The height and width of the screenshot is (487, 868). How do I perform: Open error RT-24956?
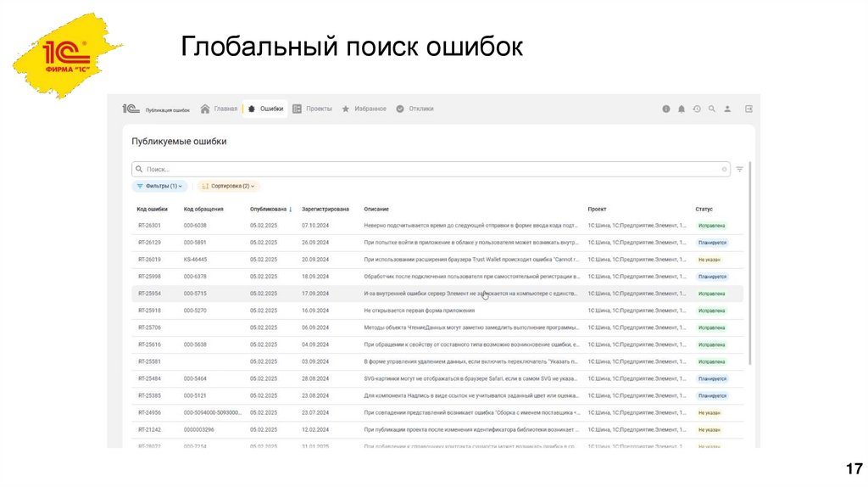tap(149, 412)
